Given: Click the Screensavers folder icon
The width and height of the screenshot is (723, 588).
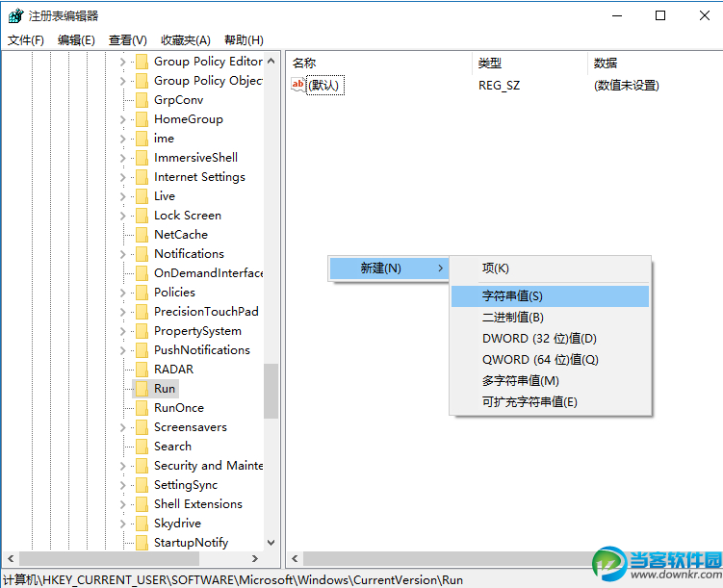Looking at the screenshot, I should tap(142, 427).
